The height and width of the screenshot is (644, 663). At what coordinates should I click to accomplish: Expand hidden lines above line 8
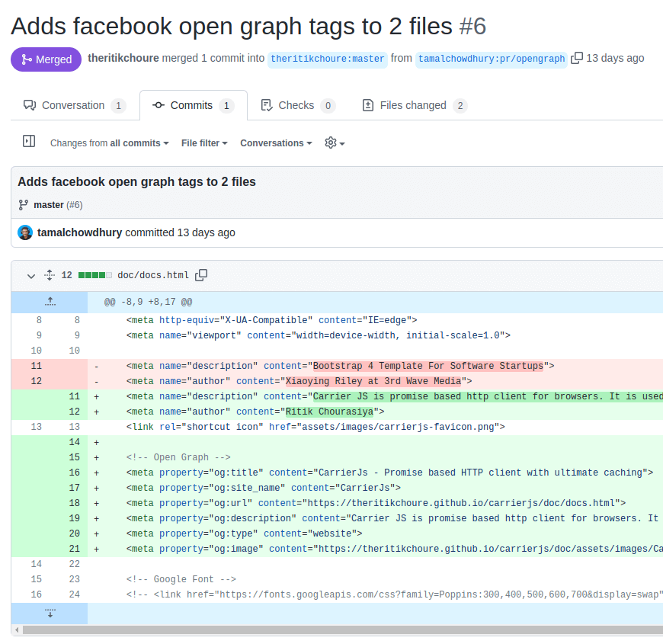click(x=50, y=302)
